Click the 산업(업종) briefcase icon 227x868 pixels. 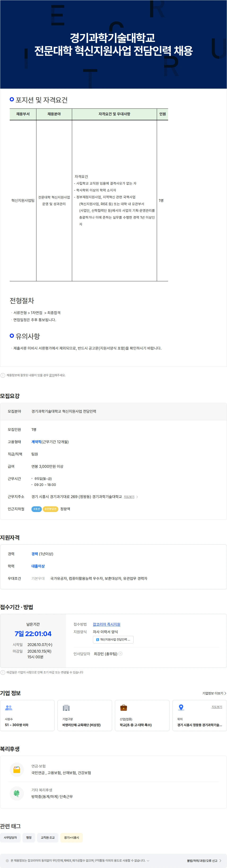click(x=124, y=707)
